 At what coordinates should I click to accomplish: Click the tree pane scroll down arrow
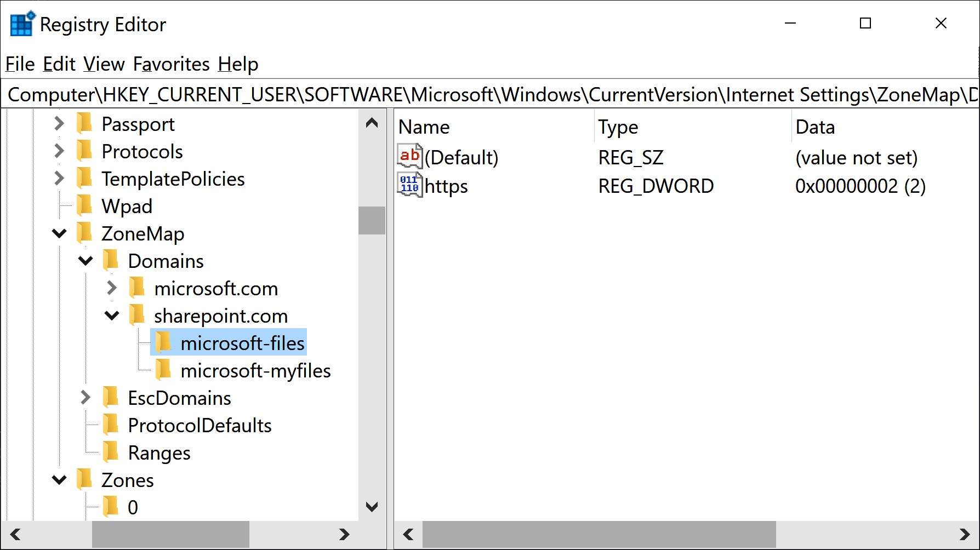click(x=372, y=507)
